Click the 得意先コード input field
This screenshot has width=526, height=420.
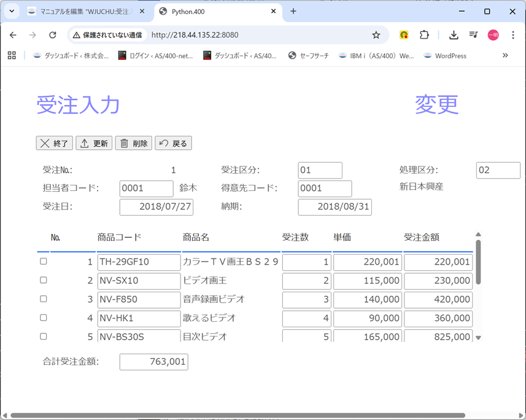click(x=325, y=189)
